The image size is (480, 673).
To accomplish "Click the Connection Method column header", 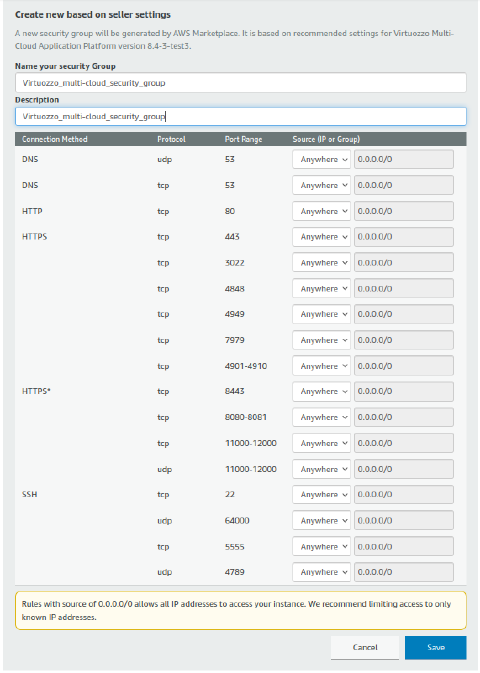I will [x=55, y=139].
